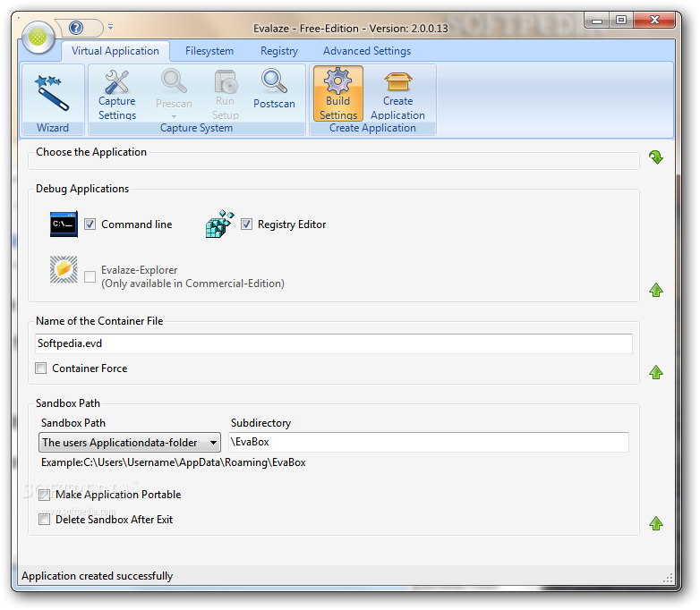The height and width of the screenshot is (610, 700).
Task: Click the resize grip in the status bar
Action: (668, 579)
